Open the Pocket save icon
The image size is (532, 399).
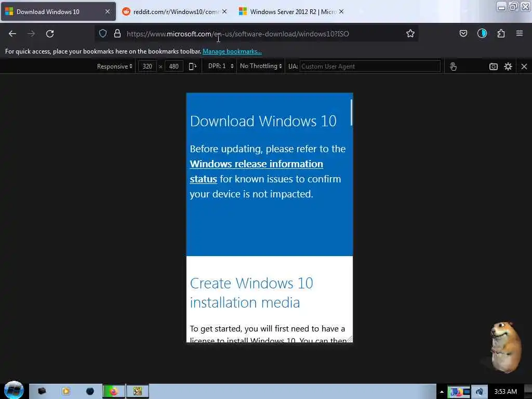pos(463,33)
